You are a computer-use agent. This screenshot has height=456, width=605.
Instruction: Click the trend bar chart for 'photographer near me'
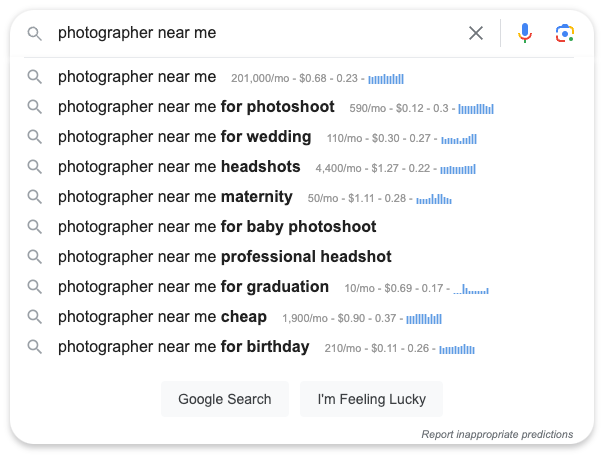386,79
